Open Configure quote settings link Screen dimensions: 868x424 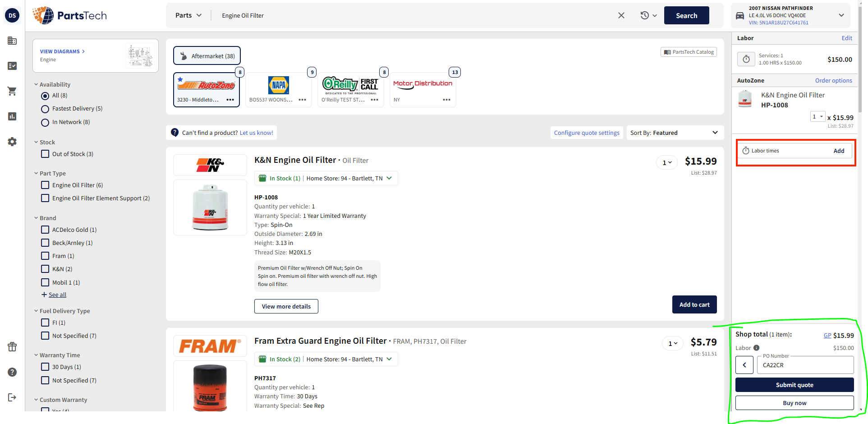tap(586, 133)
